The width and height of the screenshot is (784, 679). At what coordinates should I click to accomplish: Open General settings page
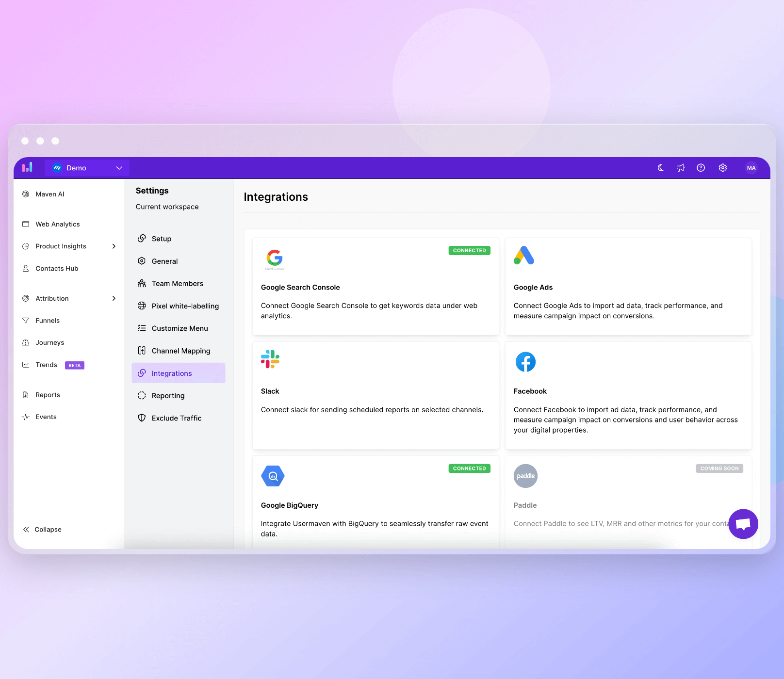165,261
